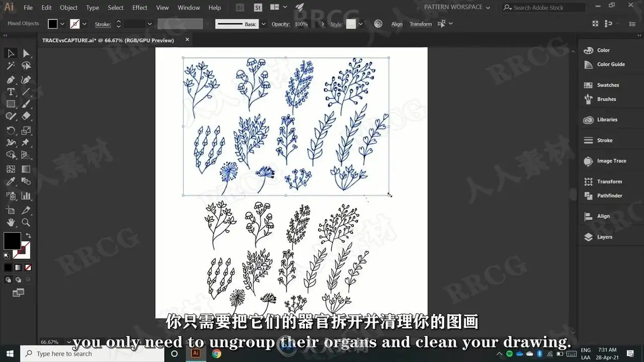The height and width of the screenshot is (362, 644).
Task: Select the Direct Selection tool
Action: (26, 53)
